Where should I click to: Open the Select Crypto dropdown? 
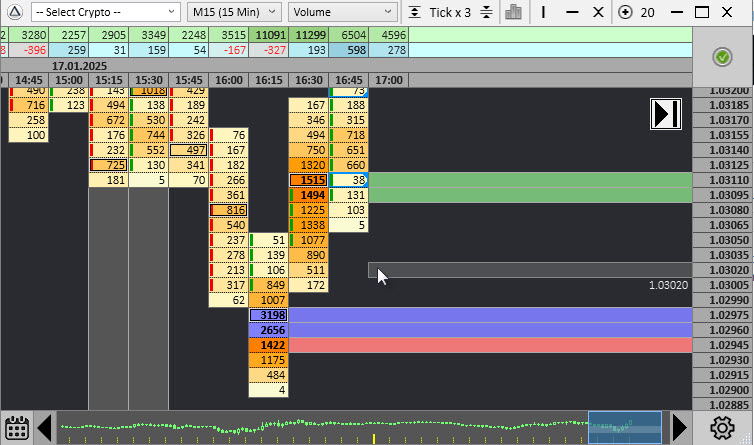[x=105, y=12]
